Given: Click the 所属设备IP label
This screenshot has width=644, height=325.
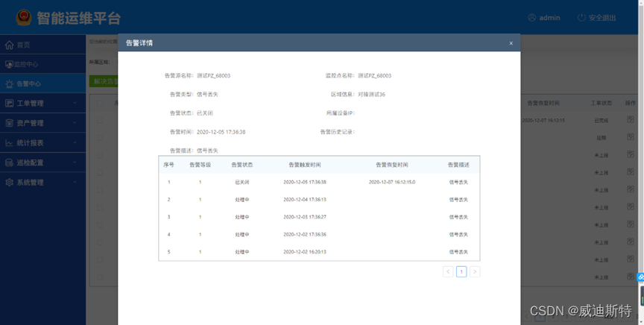Looking at the screenshot, I should pyautogui.click(x=341, y=113).
